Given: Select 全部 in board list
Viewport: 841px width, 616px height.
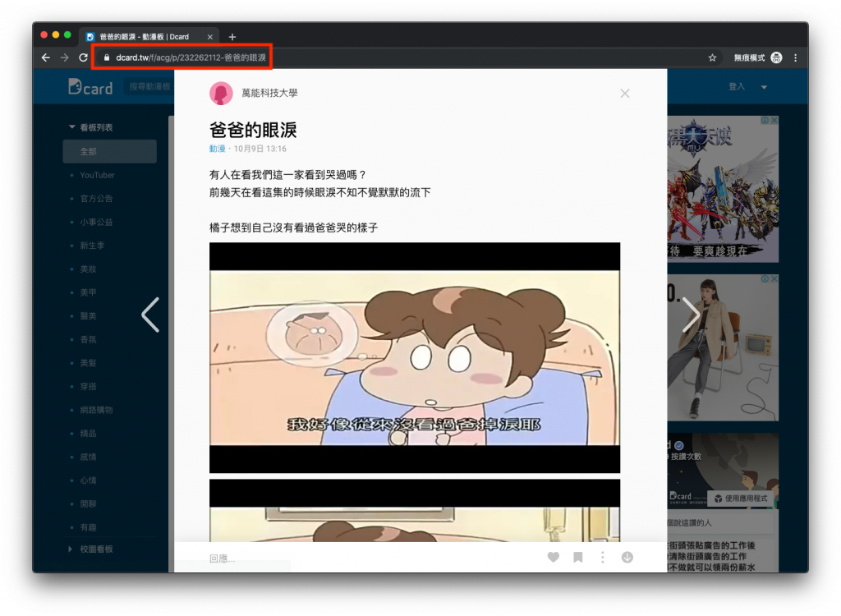Looking at the screenshot, I should (x=110, y=151).
